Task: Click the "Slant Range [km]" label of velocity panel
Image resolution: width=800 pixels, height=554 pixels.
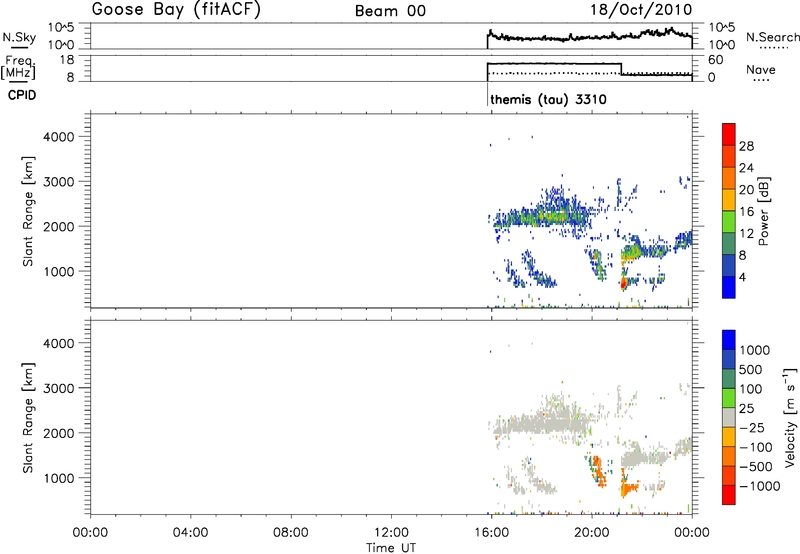Action: pos(28,418)
